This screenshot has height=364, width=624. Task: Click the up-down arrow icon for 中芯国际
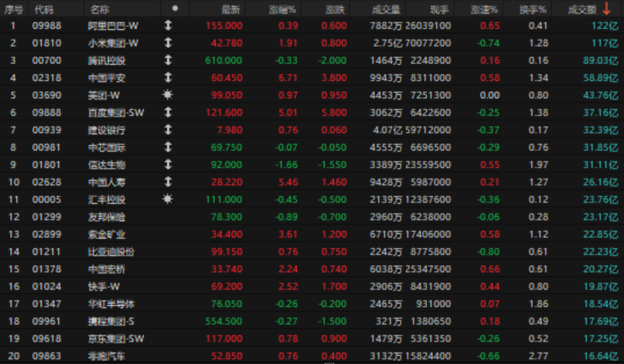(x=168, y=147)
